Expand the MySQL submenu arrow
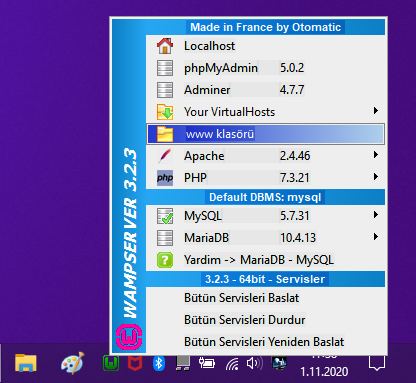The height and width of the screenshot is (383, 416). 376,215
